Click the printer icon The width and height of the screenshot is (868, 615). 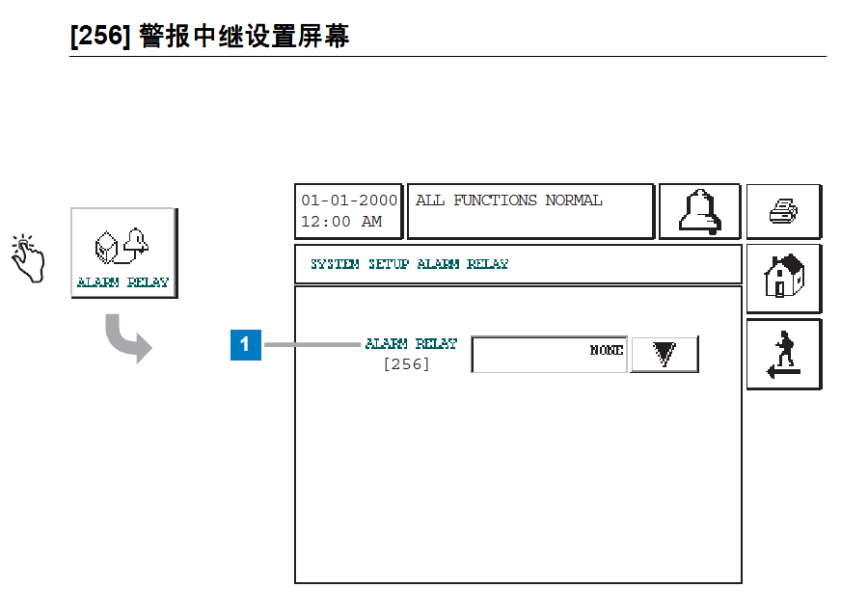pyautogui.click(x=783, y=211)
